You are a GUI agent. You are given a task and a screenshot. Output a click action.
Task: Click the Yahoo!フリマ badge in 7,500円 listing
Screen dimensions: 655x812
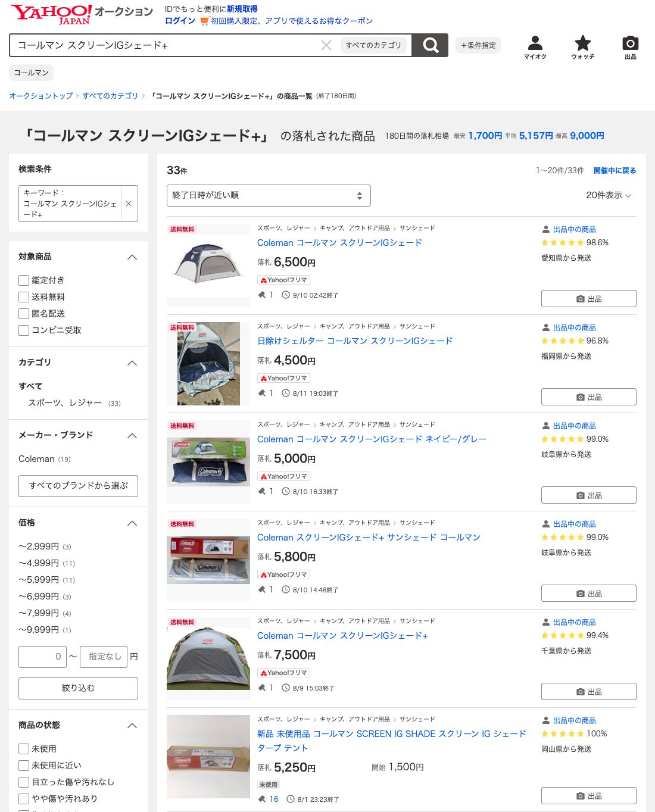click(x=284, y=673)
